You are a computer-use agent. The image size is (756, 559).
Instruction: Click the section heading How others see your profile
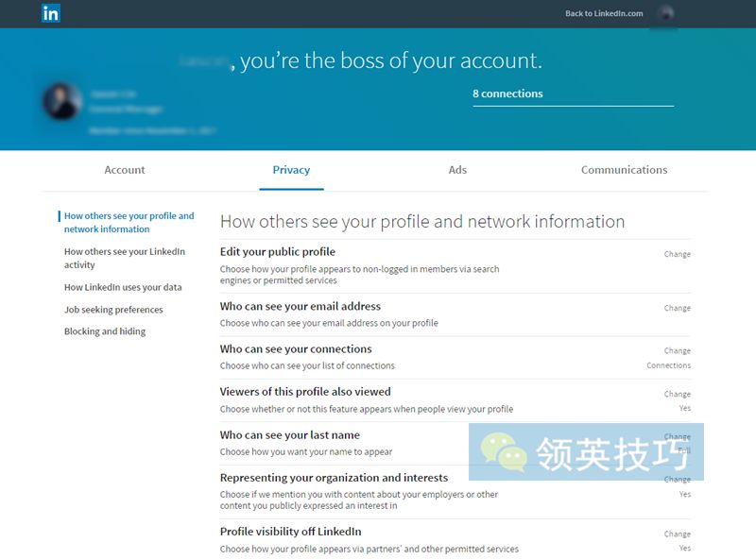tap(422, 222)
